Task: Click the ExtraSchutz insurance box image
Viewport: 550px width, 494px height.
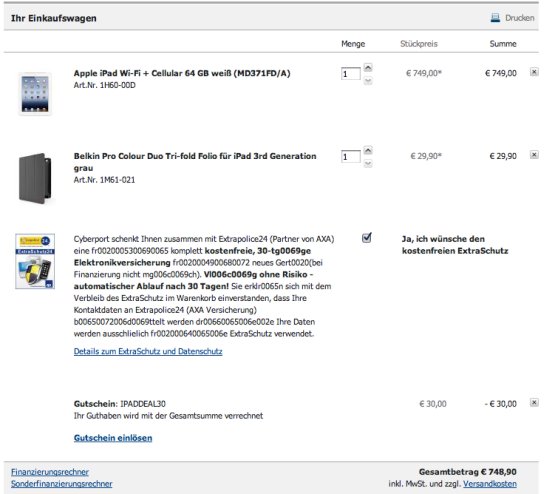Action: (35, 261)
